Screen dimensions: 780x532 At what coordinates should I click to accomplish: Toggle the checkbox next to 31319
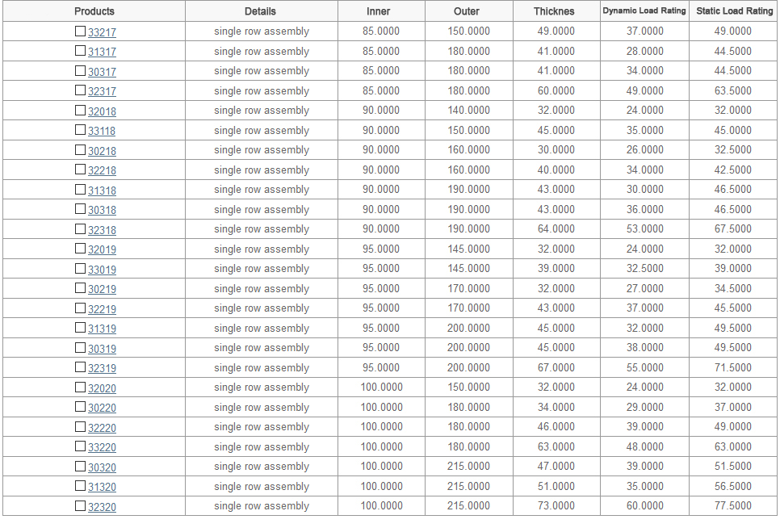80,328
